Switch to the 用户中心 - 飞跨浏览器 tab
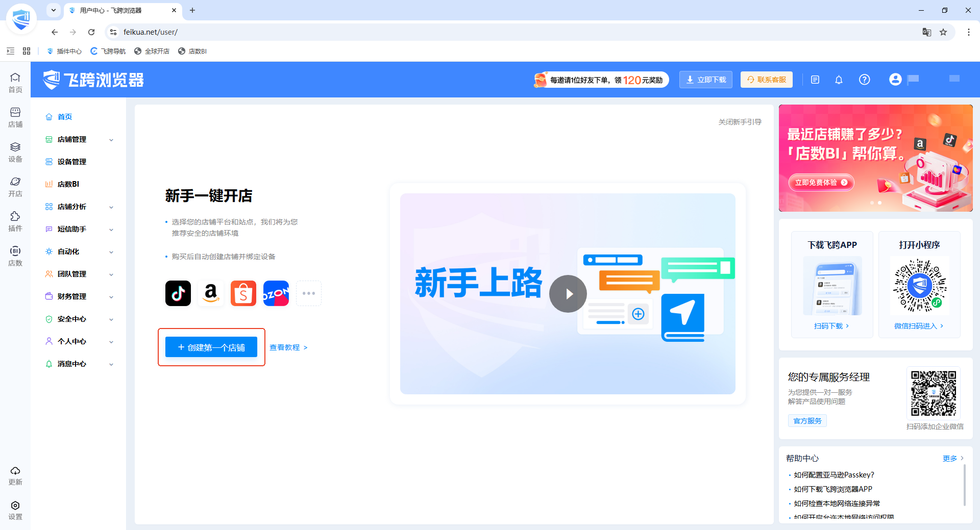 click(x=122, y=10)
